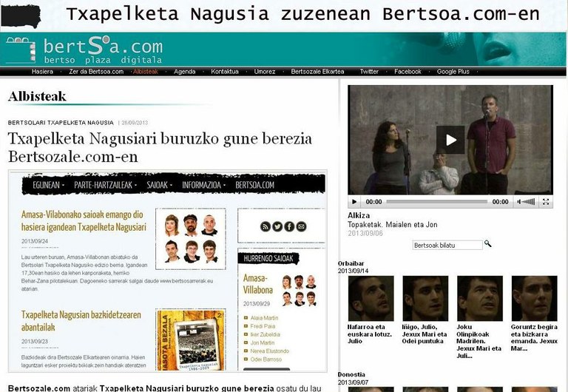Open the Twitter link in nav bar
The width and height of the screenshot is (568, 392).
[x=369, y=72]
